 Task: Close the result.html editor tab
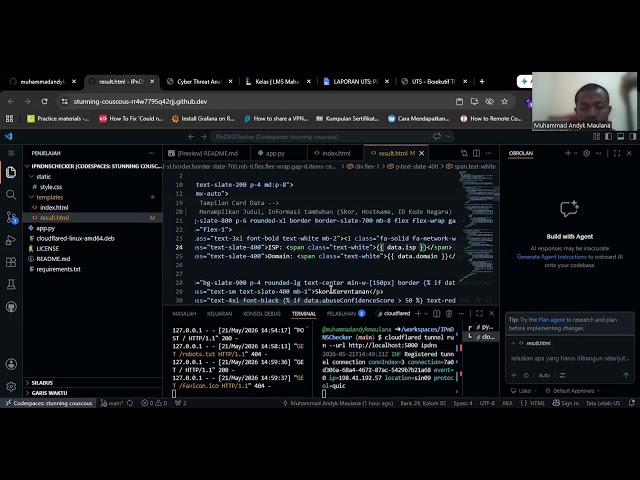coord(422,153)
